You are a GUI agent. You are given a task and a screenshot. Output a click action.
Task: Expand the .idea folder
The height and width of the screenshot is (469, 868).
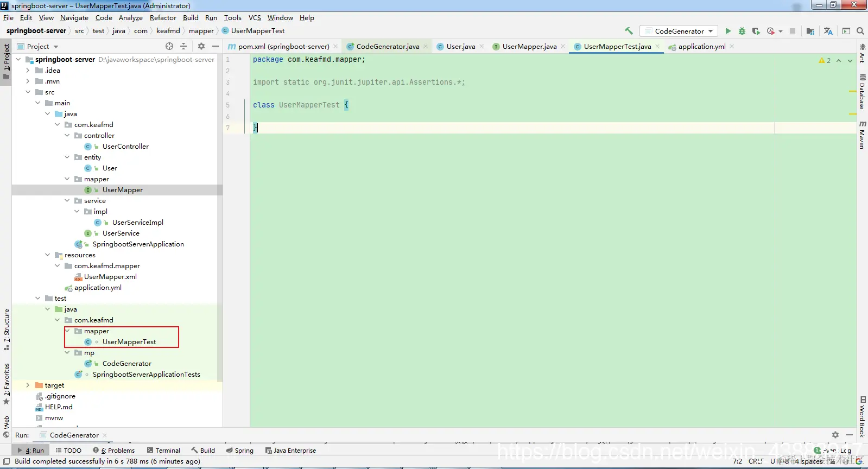[x=28, y=70]
